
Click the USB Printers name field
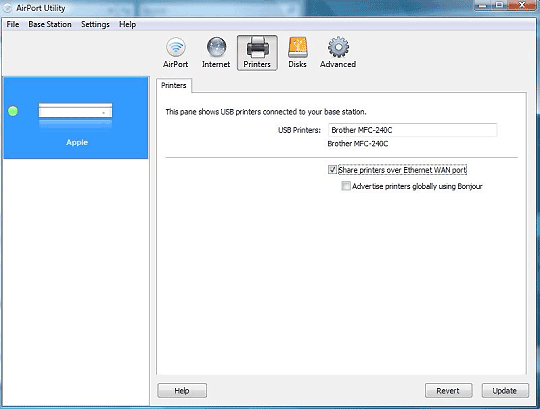(x=412, y=130)
